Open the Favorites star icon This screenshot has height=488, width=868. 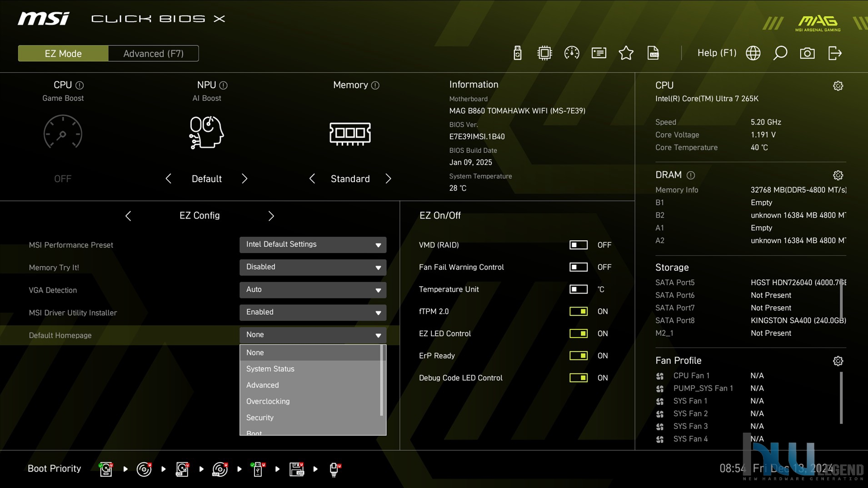coord(626,53)
